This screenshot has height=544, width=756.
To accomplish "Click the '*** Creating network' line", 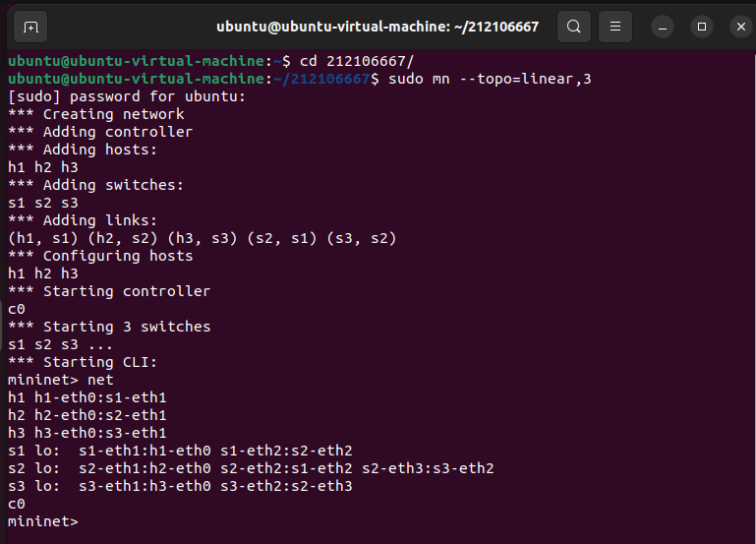I will [x=95, y=114].
